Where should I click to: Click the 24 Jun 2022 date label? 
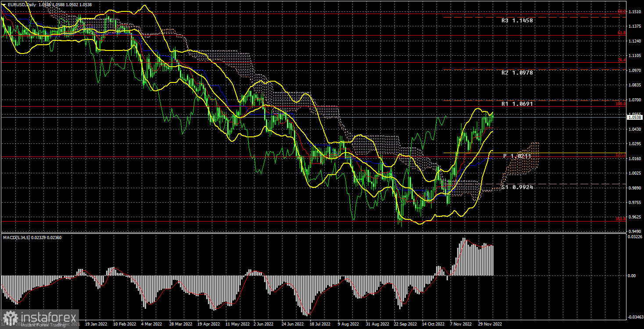tap(292, 324)
